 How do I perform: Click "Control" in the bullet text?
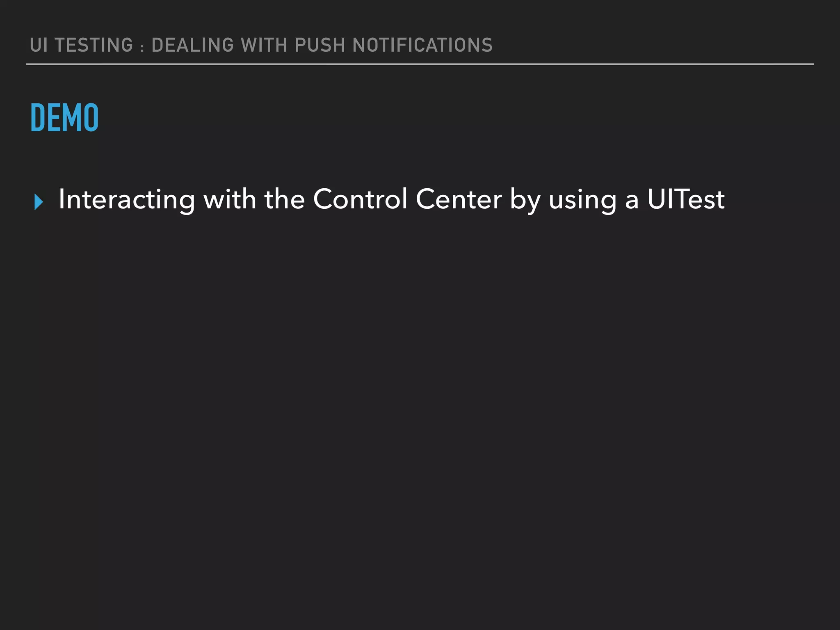pyautogui.click(x=360, y=199)
